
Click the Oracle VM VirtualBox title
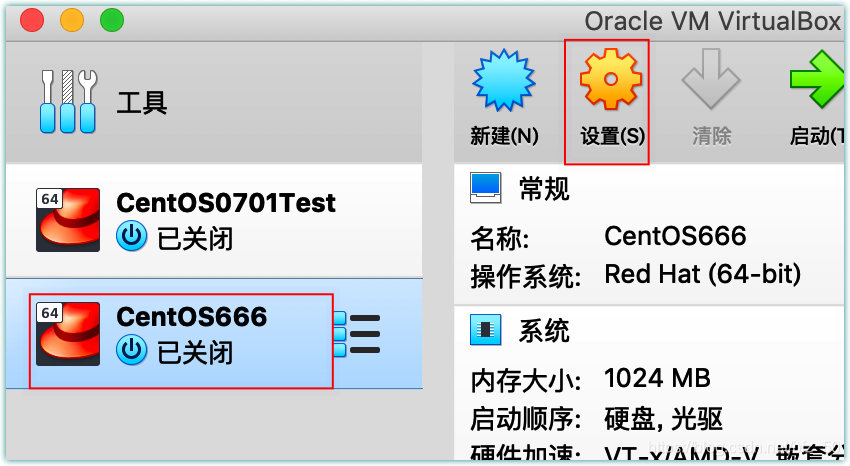click(713, 21)
